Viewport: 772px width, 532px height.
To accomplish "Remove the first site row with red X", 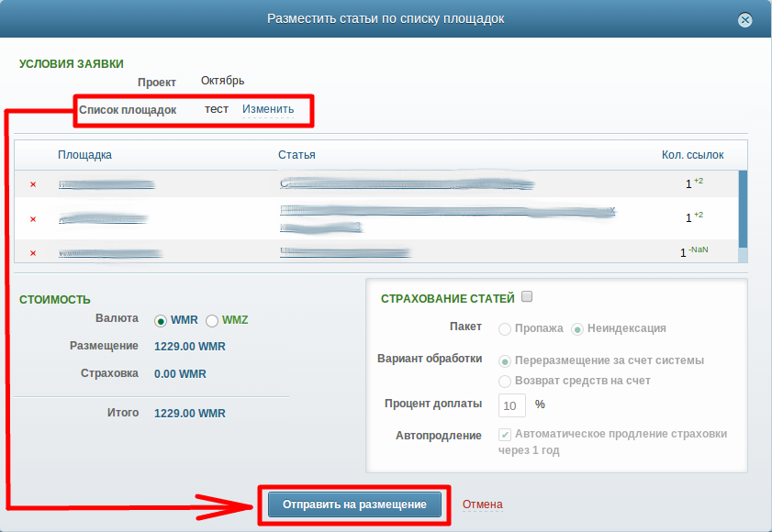I will (x=33, y=184).
